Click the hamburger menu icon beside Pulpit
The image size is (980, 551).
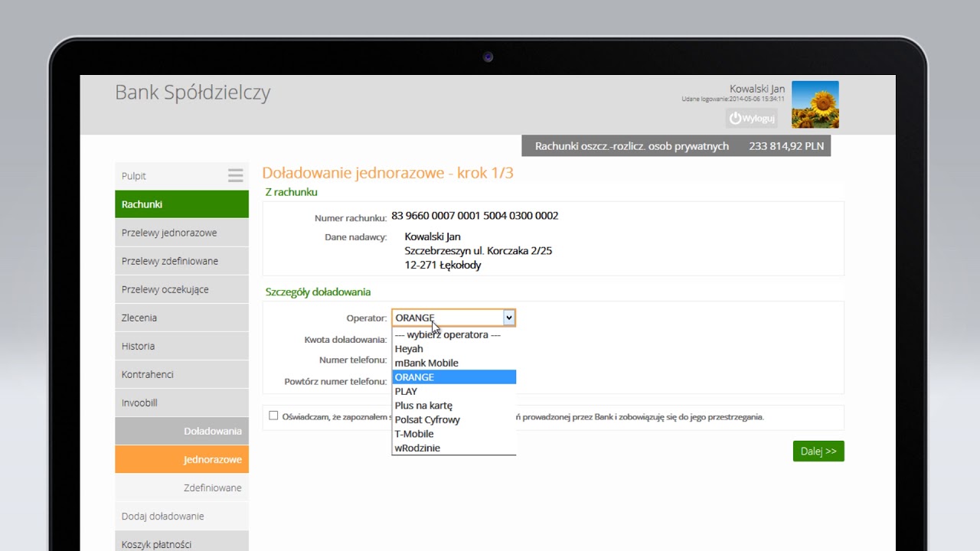[x=235, y=175]
